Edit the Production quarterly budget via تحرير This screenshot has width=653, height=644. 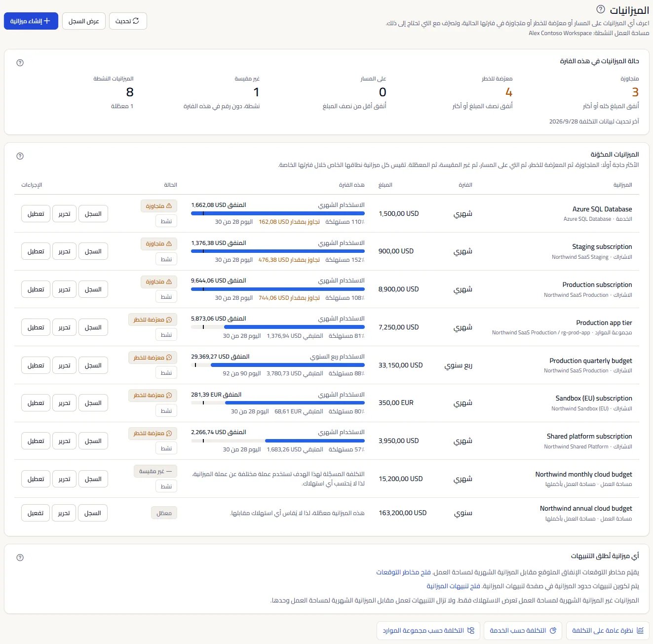[x=65, y=365]
